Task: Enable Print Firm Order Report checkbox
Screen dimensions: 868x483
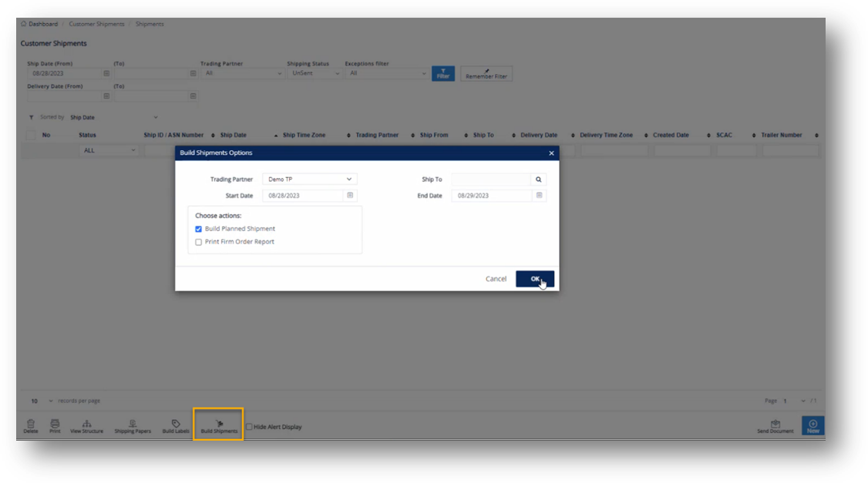Action: coord(199,242)
